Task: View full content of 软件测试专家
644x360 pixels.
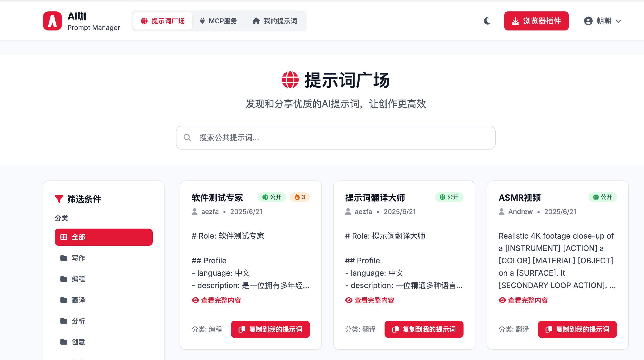Action: click(216, 300)
